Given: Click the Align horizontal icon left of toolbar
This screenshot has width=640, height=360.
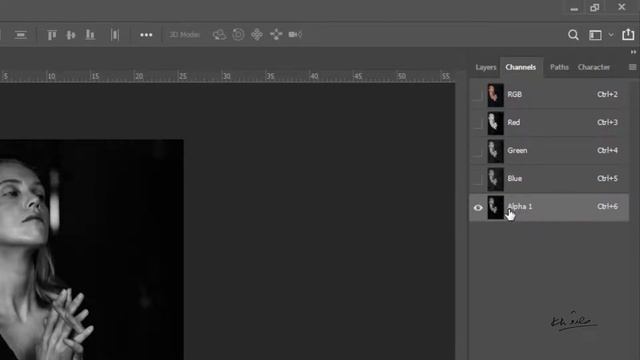Looking at the screenshot, I should pyautogui.click(x=20, y=35).
